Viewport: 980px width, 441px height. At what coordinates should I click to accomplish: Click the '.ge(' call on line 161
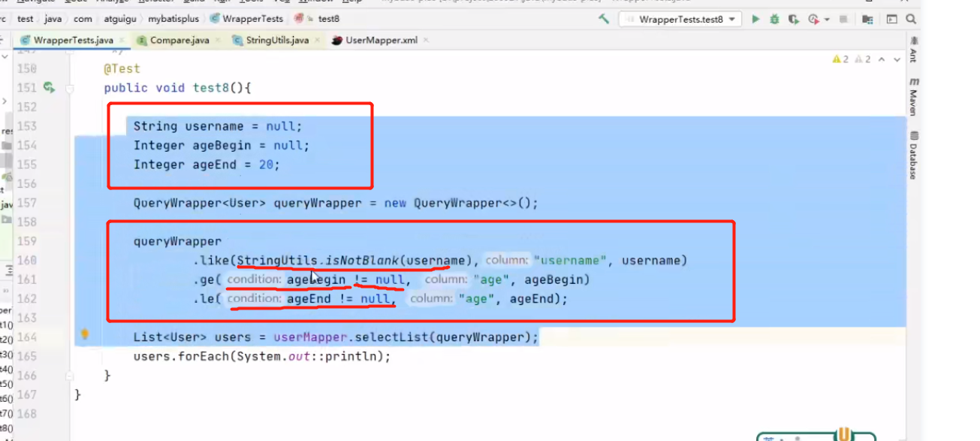click(207, 279)
